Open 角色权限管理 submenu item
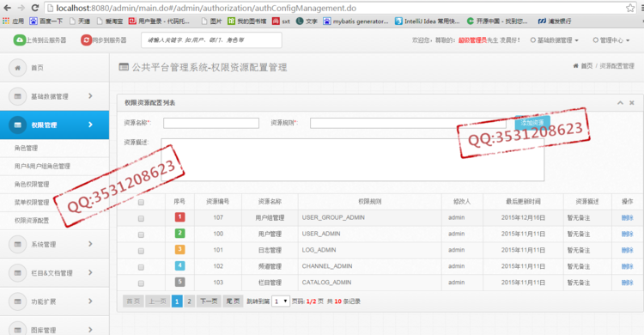 [32, 184]
